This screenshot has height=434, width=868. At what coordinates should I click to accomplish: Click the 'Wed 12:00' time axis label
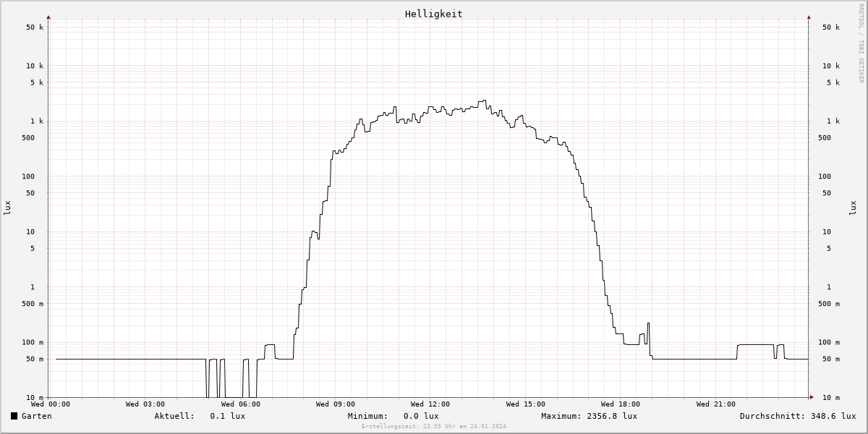tap(430, 404)
